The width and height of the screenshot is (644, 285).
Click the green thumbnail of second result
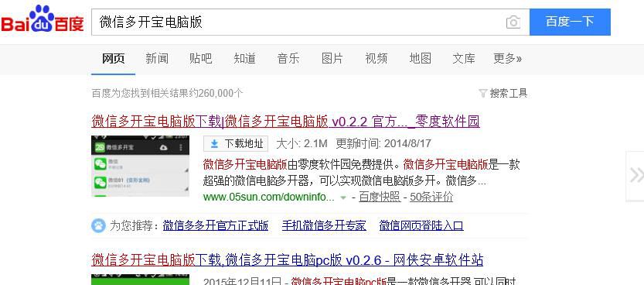point(140,280)
